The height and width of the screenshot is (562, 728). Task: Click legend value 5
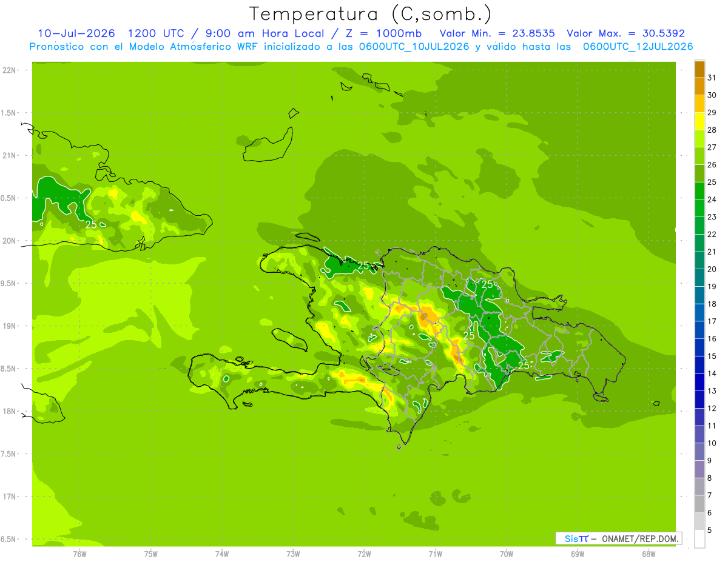710,530
